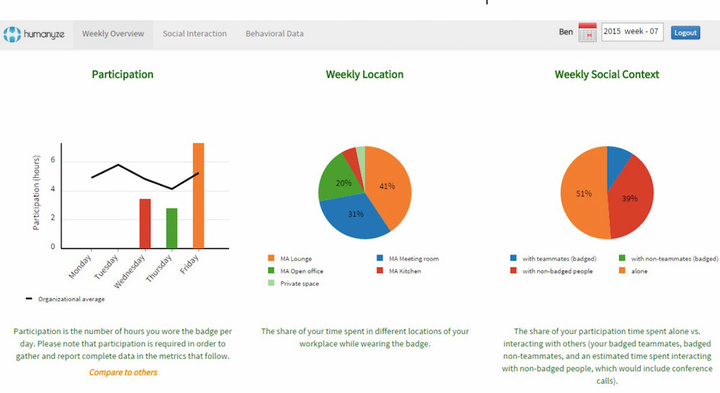This screenshot has height=393, width=720.
Task: Click the Private space legend label
Action: [299, 283]
